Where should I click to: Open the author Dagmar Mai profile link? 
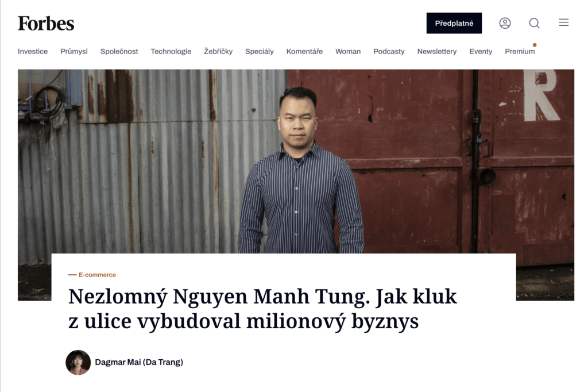[139, 362]
